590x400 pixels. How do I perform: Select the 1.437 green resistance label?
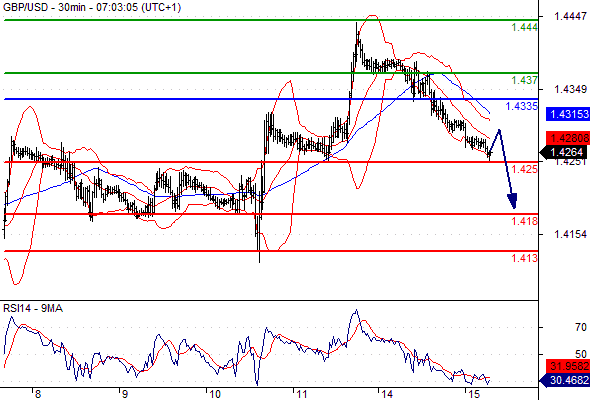pos(525,80)
